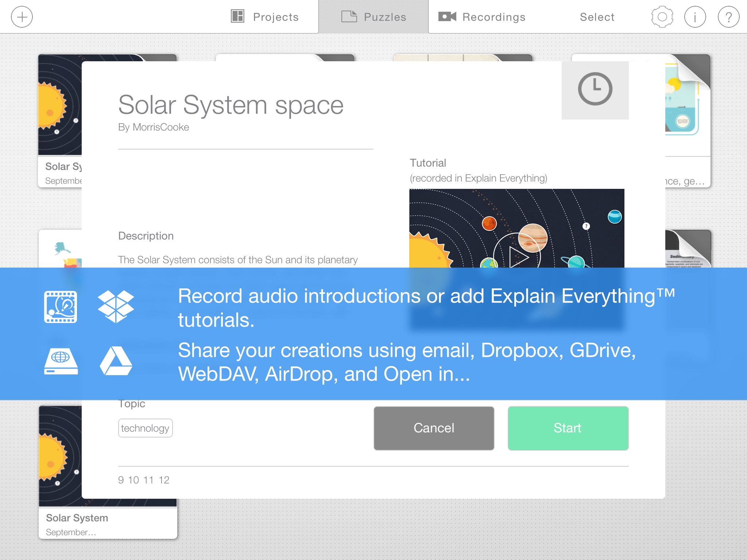Click the Dropbox sharing icon
747x560 pixels.
(x=115, y=306)
